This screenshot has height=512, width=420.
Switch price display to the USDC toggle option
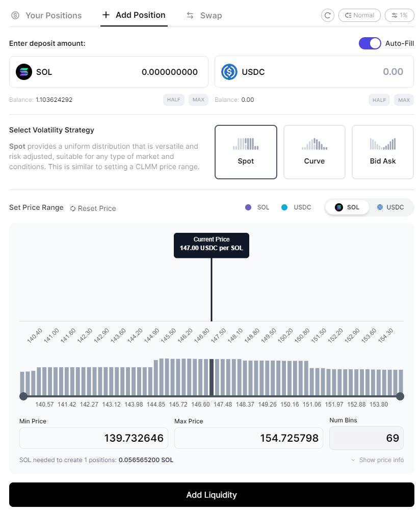point(390,207)
